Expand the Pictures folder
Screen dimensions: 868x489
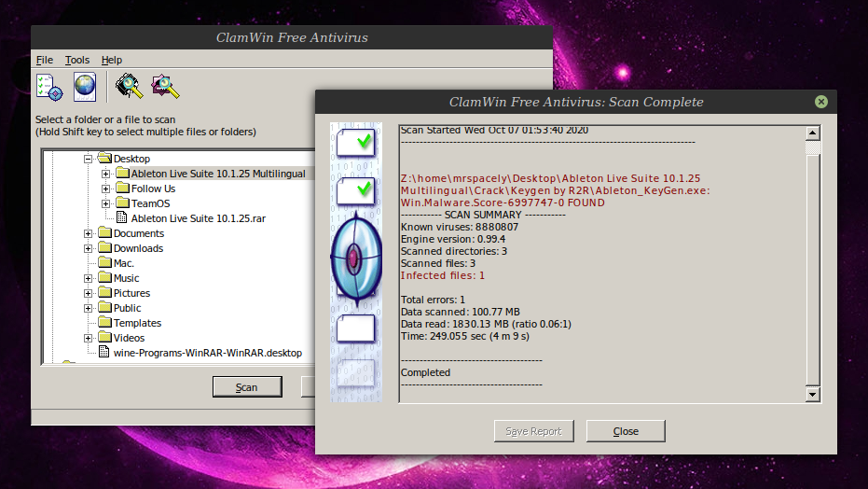(x=88, y=294)
